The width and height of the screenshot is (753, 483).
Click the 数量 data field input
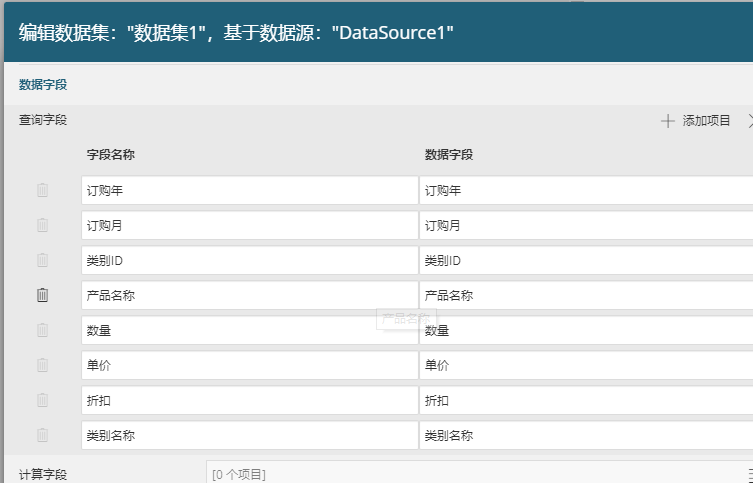click(x=585, y=330)
